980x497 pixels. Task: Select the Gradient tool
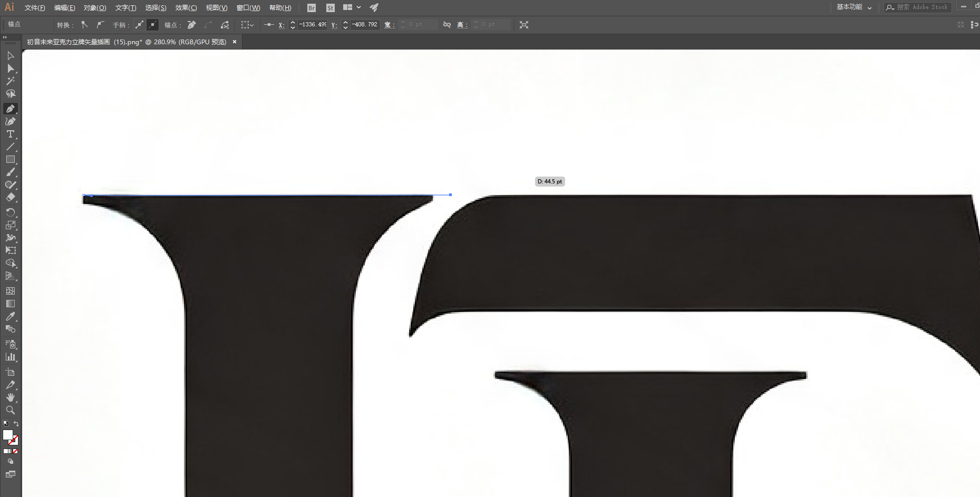tap(11, 304)
